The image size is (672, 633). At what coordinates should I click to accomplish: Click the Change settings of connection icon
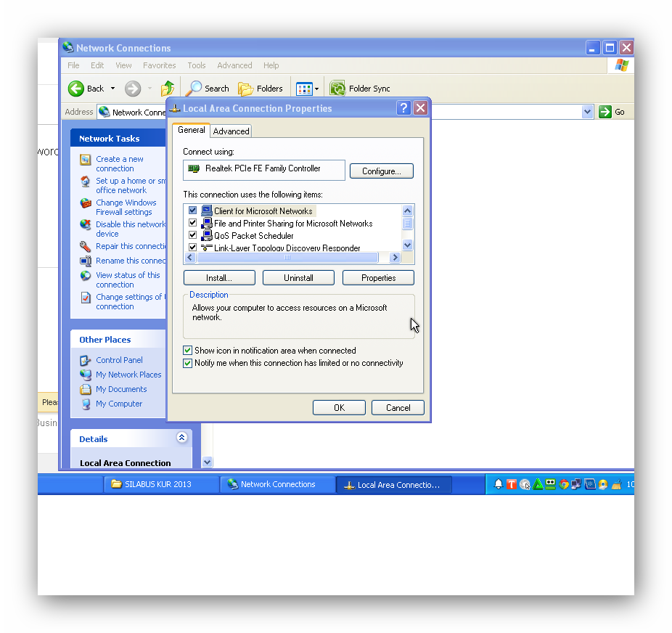[x=86, y=298]
